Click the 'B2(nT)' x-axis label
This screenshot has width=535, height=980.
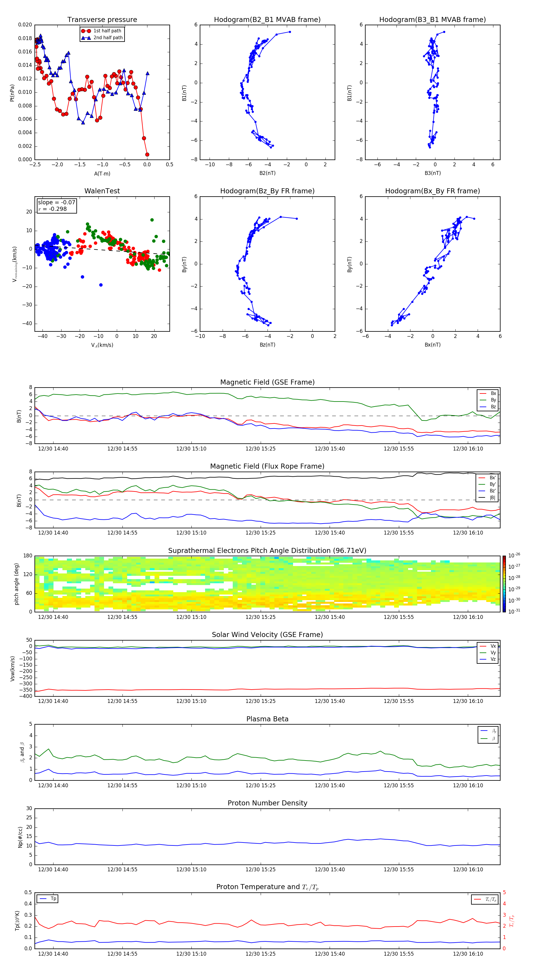[267, 173]
